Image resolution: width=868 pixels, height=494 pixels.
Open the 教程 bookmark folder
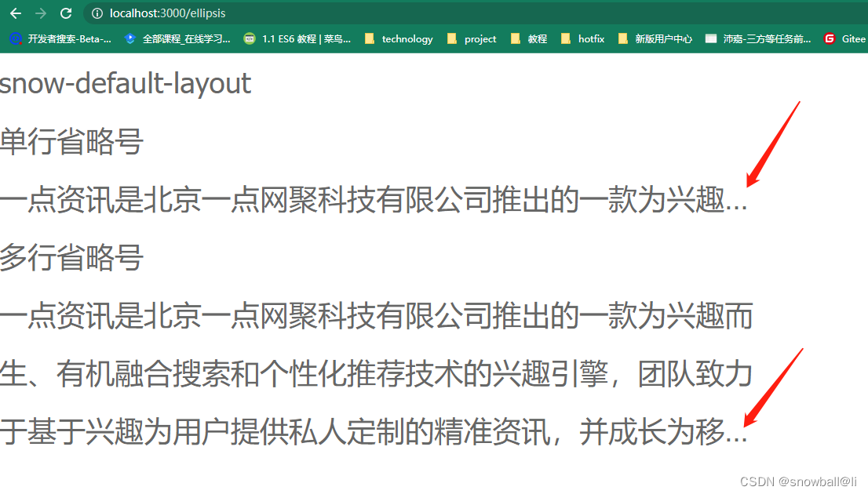point(529,38)
